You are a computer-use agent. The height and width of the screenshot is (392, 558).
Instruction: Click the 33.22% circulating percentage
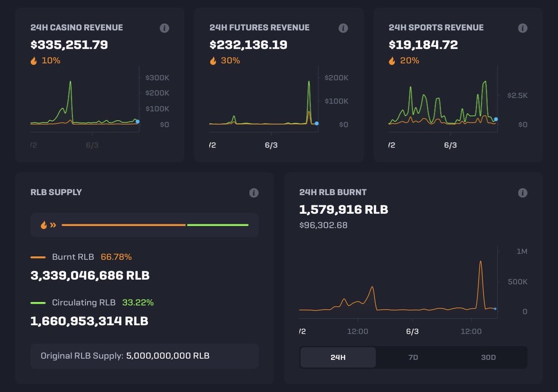tap(138, 302)
